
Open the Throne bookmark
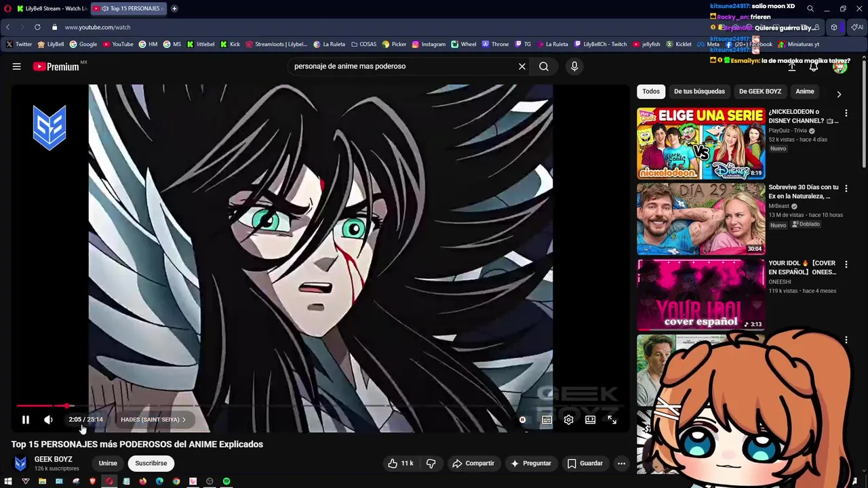pyautogui.click(x=495, y=44)
